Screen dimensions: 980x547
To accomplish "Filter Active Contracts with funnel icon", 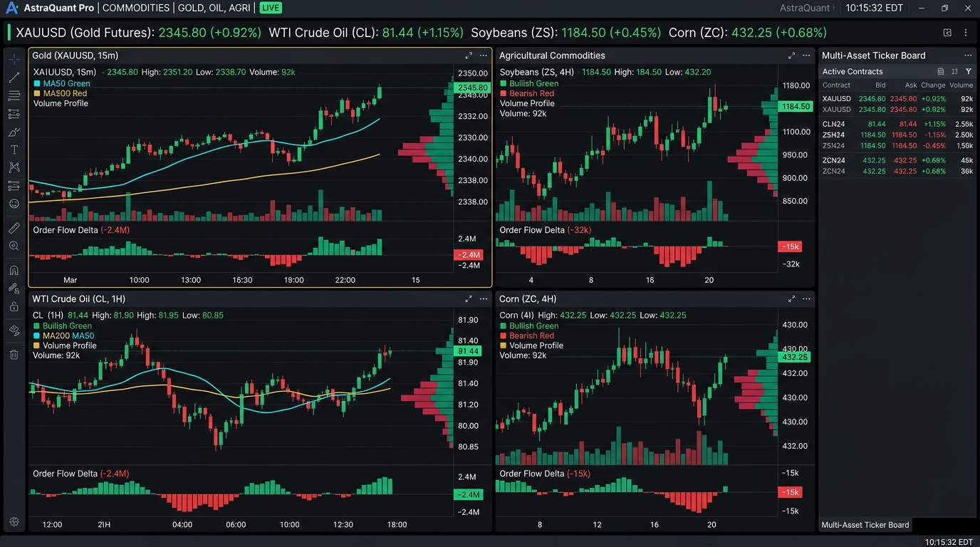I will tap(969, 71).
